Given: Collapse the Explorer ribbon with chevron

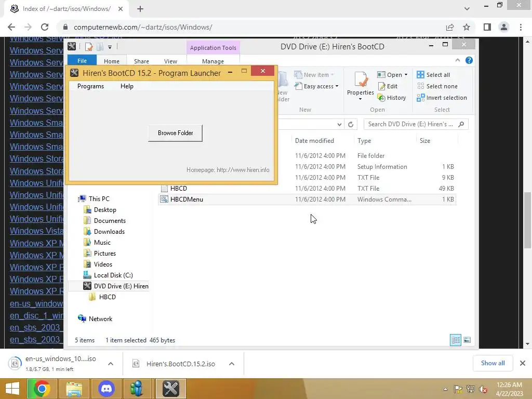Looking at the screenshot, I should tap(457, 60).
